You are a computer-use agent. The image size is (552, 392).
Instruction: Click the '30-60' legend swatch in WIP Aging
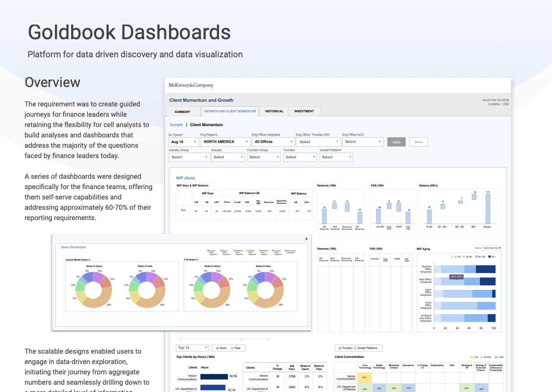click(x=463, y=256)
